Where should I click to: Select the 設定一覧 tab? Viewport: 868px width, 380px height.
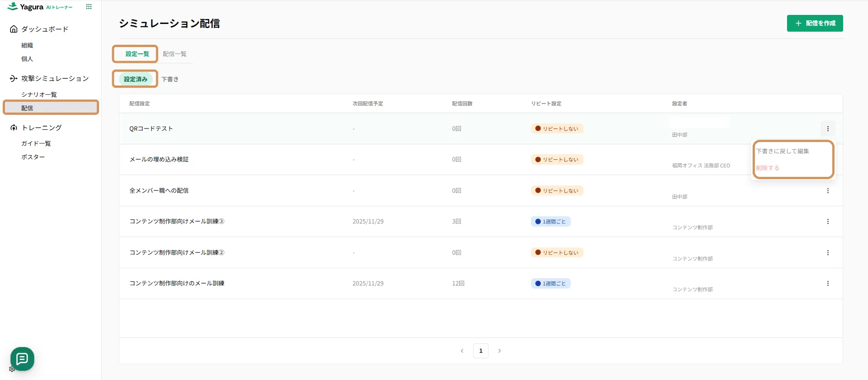(137, 54)
